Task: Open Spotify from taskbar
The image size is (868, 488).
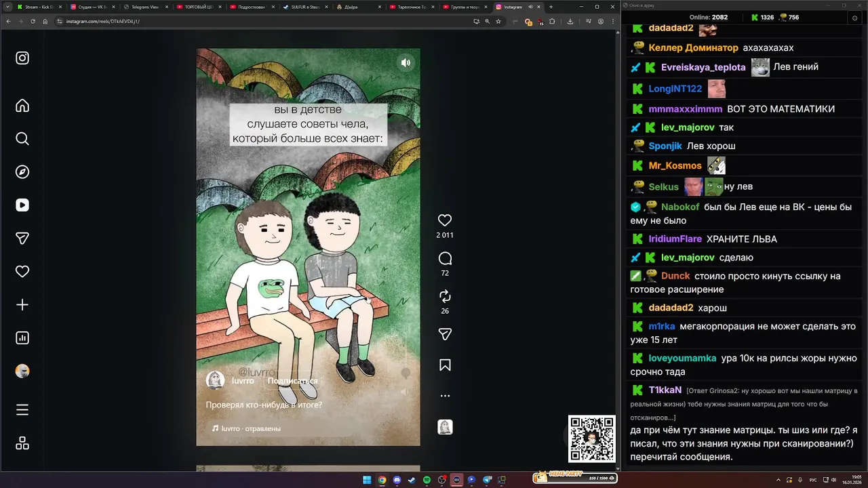Action: [x=427, y=480]
